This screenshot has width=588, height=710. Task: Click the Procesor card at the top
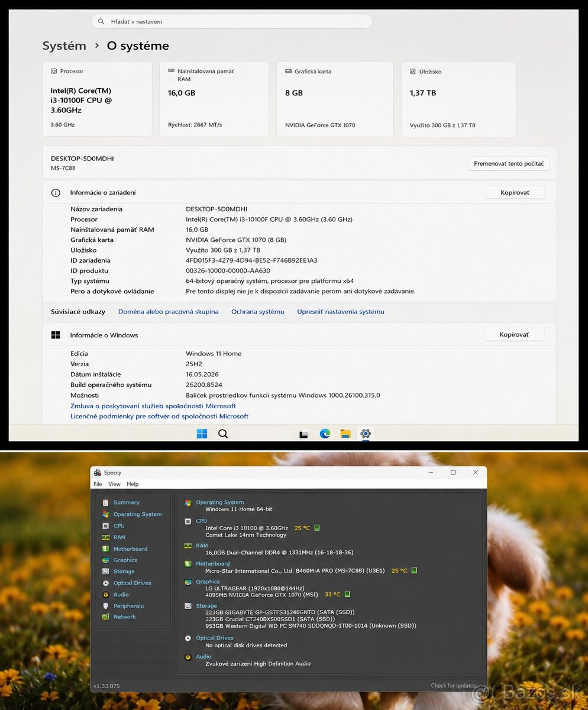pos(97,99)
